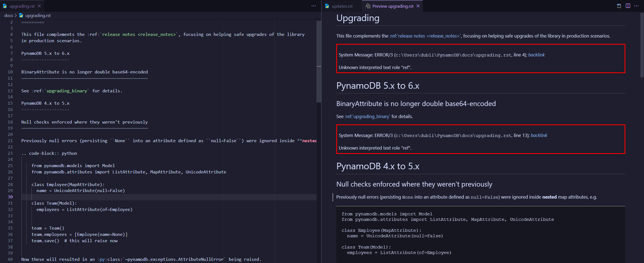644x263 pixels.
Task: Click the left source editor's vertical scrollbar
Action: pyautogui.click(x=319, y=61)
